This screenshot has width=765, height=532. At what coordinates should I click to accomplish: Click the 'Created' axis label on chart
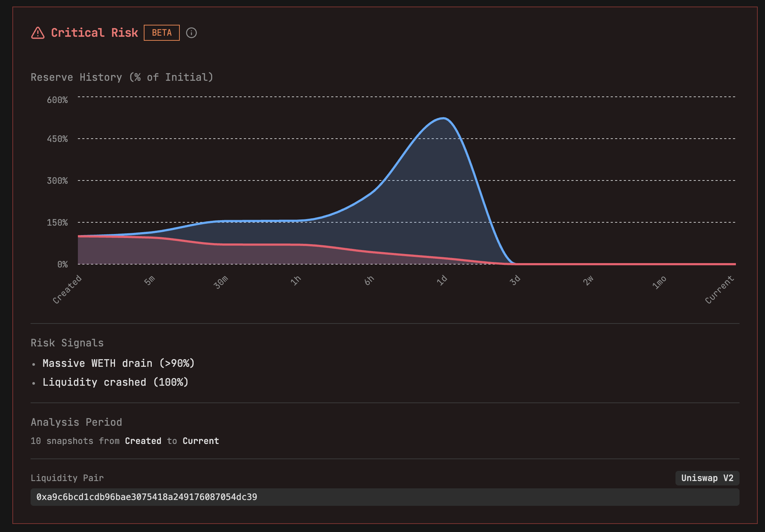point(67,289)
